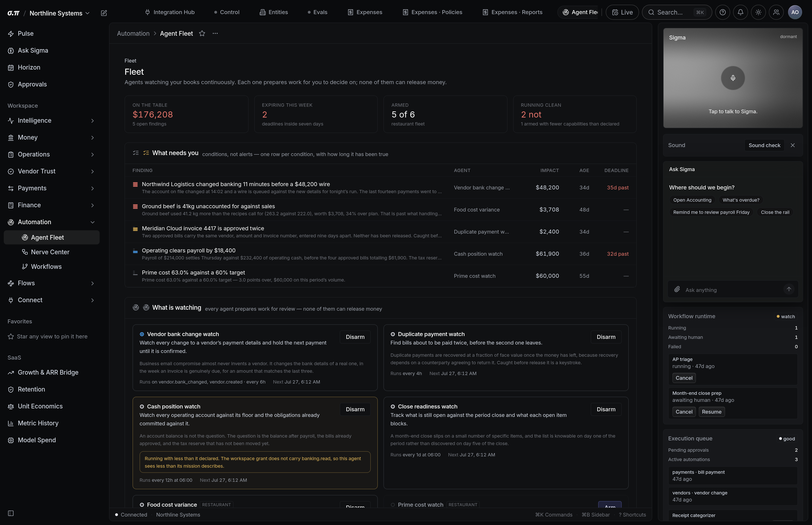Click the Ask anything input field
The height and width of the screenshot is (525, 812).
tap(733, 290)
